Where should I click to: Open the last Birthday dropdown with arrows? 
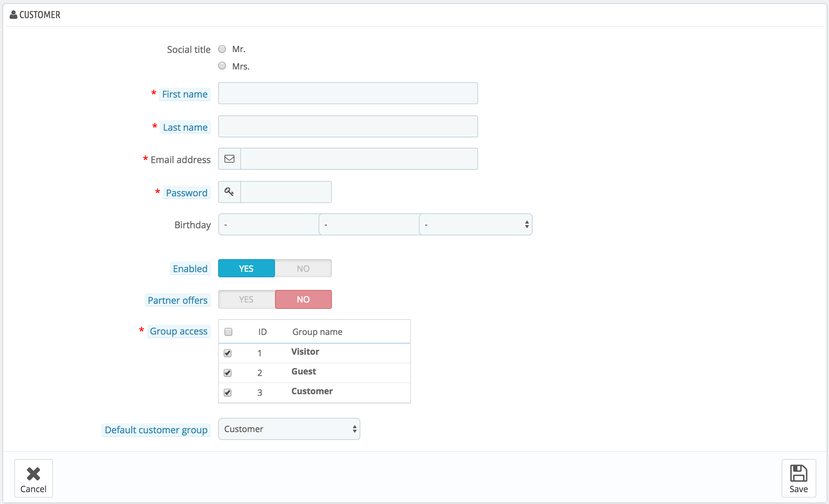point(476,224)
